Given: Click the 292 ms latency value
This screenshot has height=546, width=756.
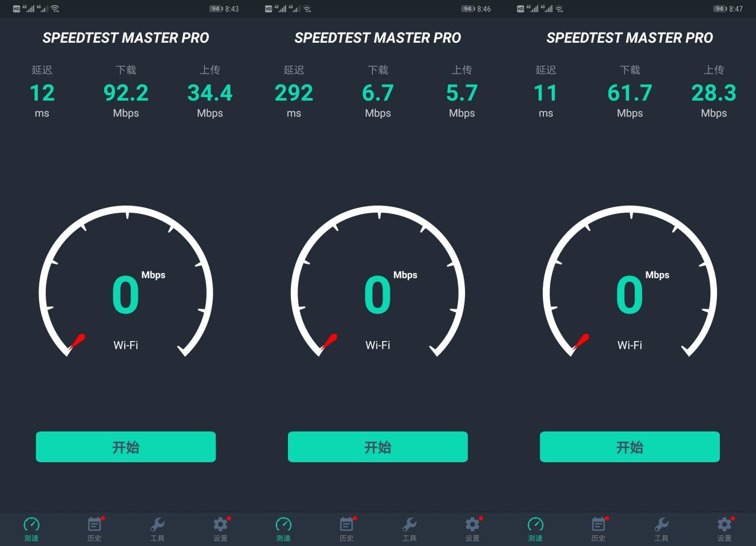Looking at the screenshot, I should click(x=294, y=93).
